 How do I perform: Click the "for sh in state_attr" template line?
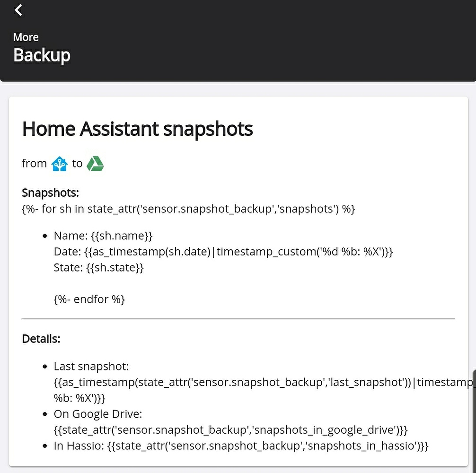188,209
